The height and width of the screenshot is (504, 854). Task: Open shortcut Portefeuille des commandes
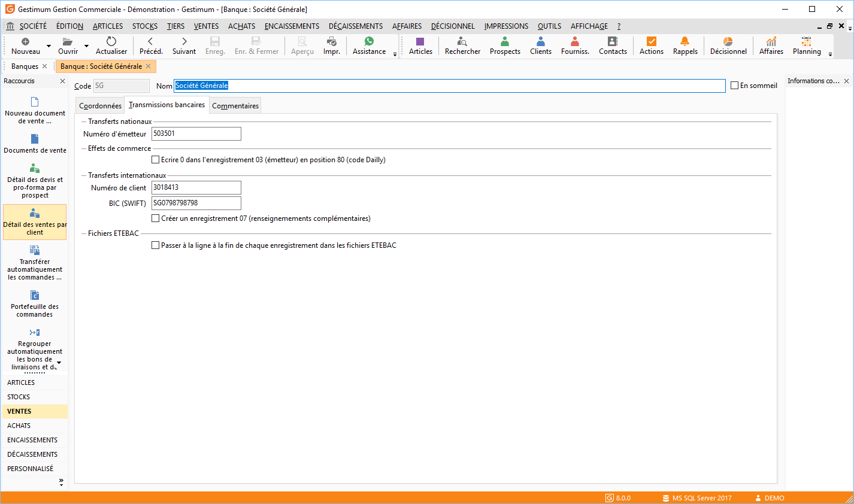pyautogui.click(x=35, y=303)
